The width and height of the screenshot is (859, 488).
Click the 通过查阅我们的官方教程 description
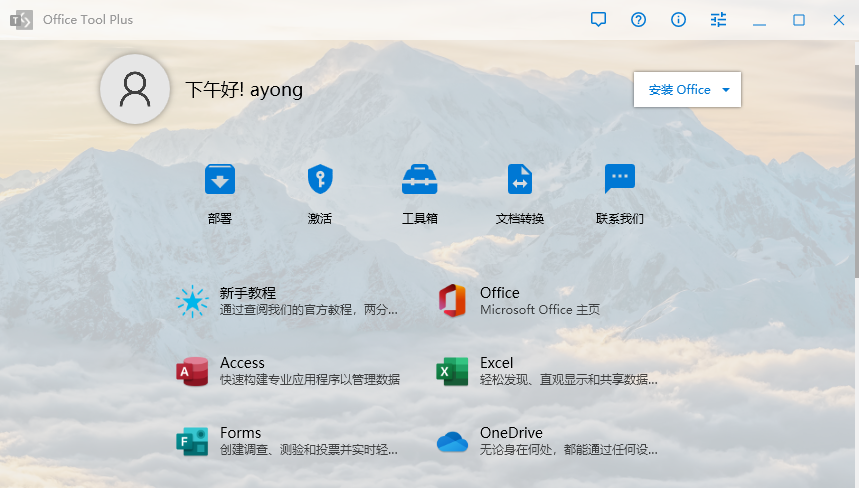[x=309, y=309]
